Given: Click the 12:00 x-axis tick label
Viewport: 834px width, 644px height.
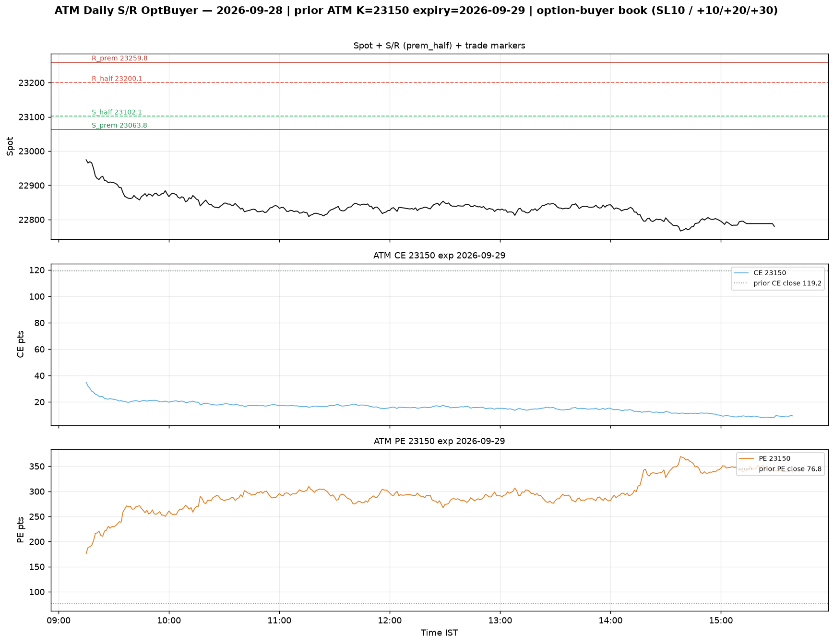Looking at the screenshot, I should [x=390, y=621].
